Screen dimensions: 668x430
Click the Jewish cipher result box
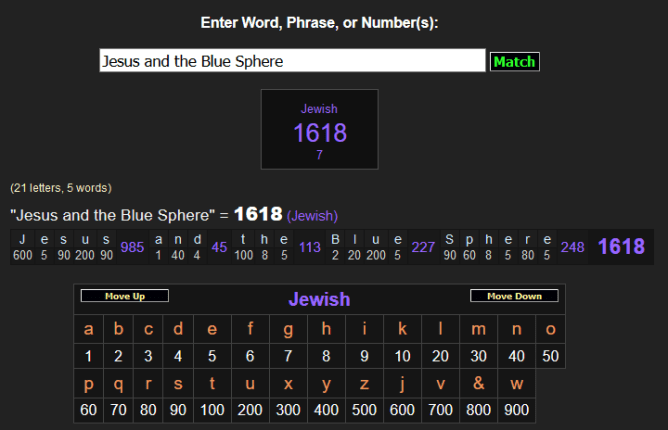[x=319, y=129]
